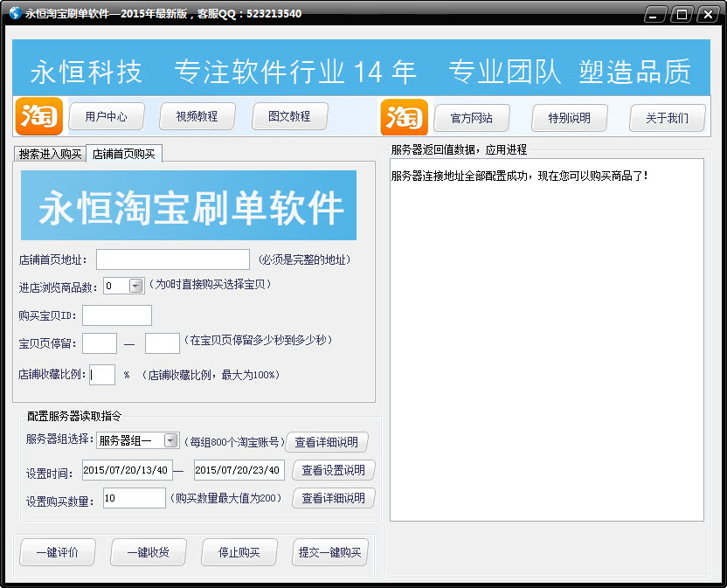The height and width of the screenshot is (588, 727).
Task: Maximize the application window
Action: pyautogui.click(x=682, y=14)
